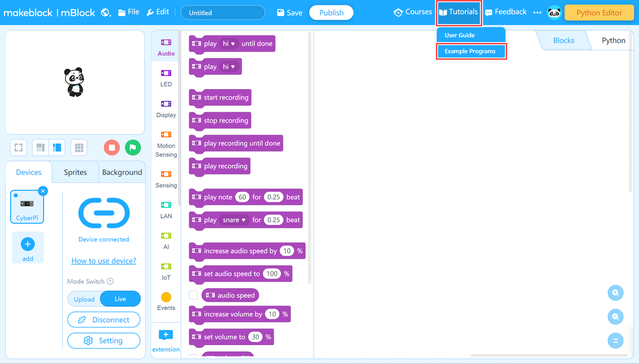This screenshot has height=364, width=639.
Task: Click the block palette vertical scrollbar
Action: (310, 158)
